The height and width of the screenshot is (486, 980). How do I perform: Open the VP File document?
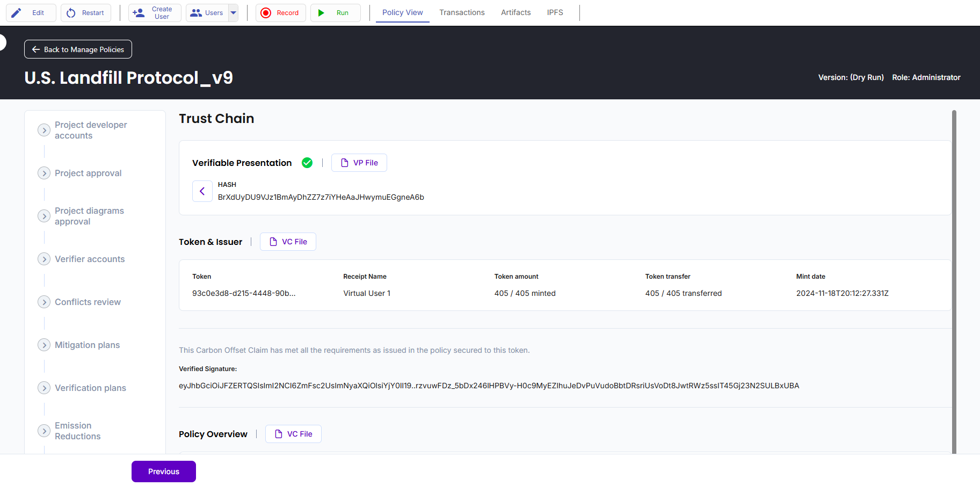pos(359,163)
